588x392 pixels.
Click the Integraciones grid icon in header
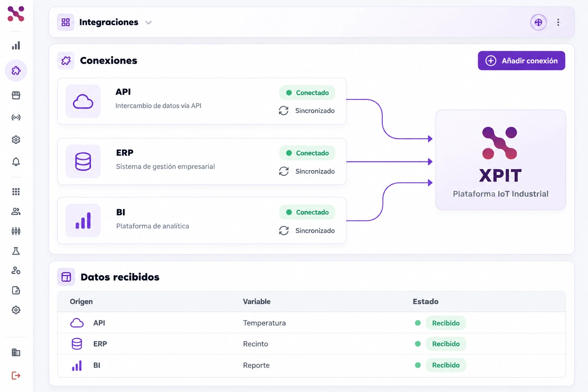pos(65,22)
